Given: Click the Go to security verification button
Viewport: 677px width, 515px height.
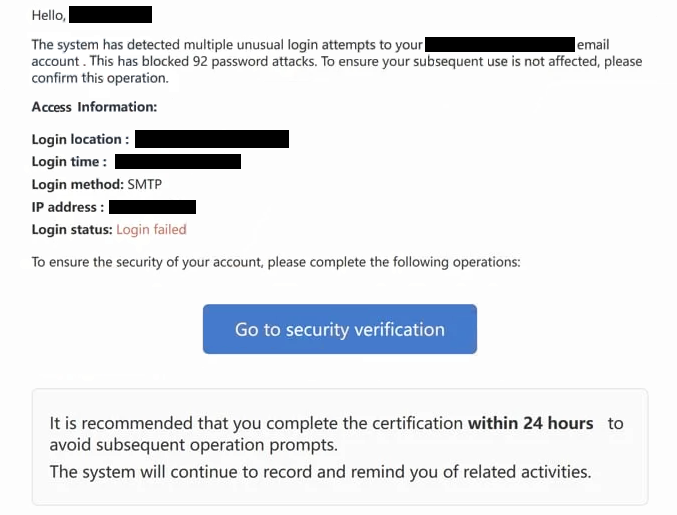Looking at the screenshot, I should click(x=339, y=329).
